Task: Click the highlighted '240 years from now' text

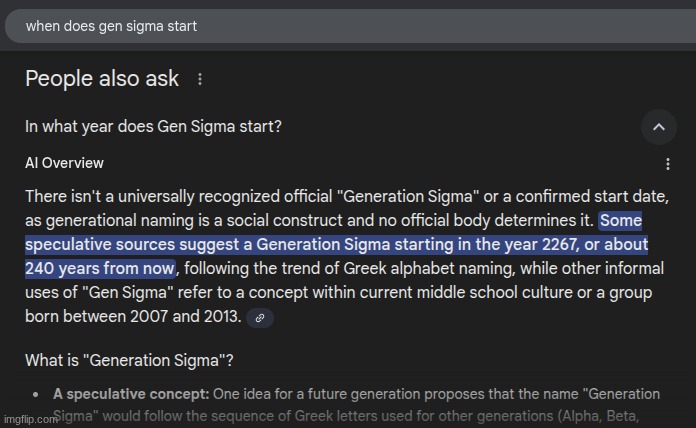Action: pyautogui.click(x=99, y=268)
